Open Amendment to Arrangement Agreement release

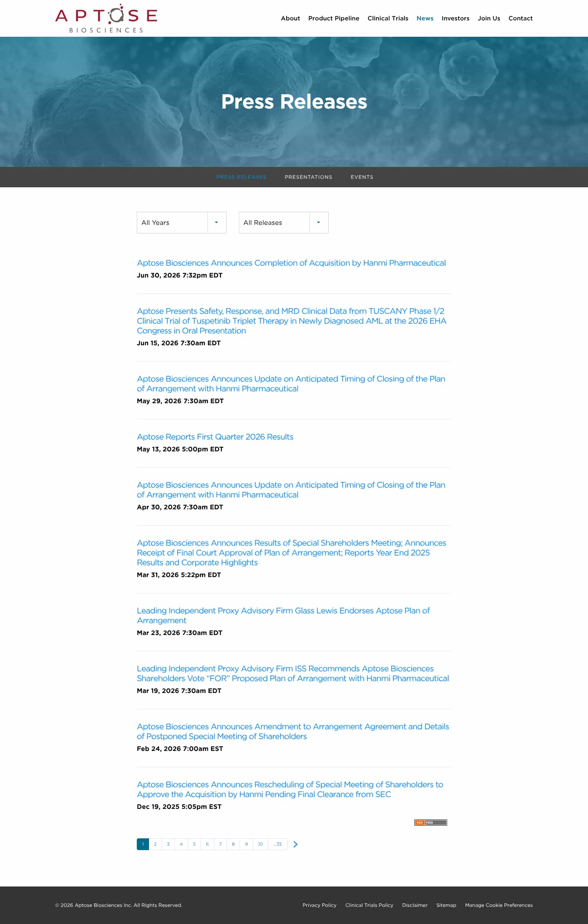point(293,731)
